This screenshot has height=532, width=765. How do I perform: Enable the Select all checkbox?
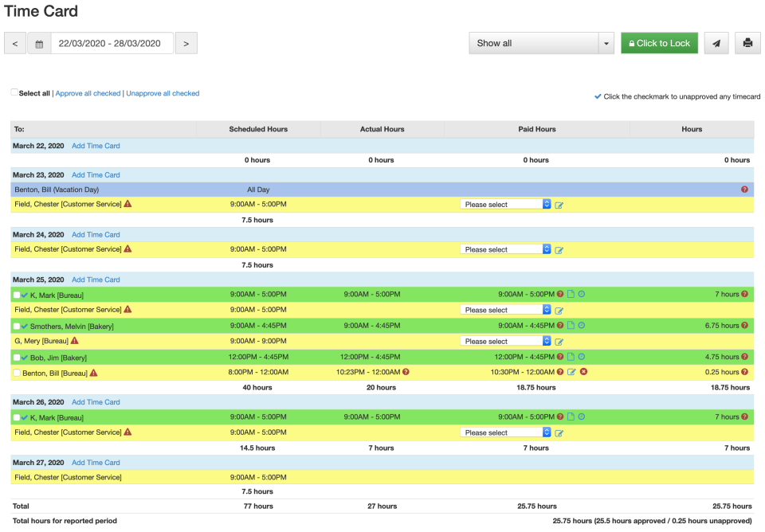coord(13,92)
